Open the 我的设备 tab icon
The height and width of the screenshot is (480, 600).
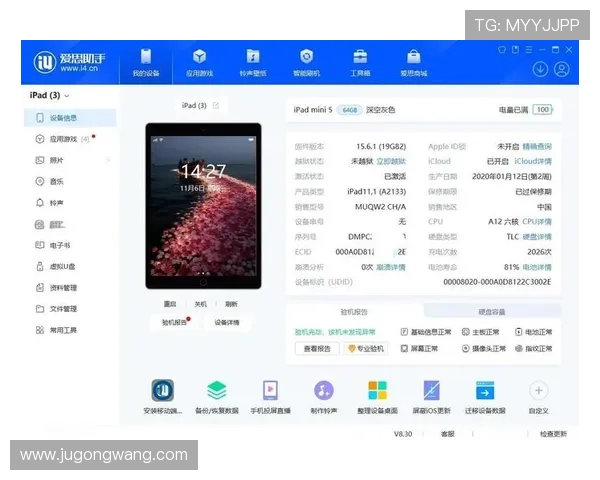(146, 57)
